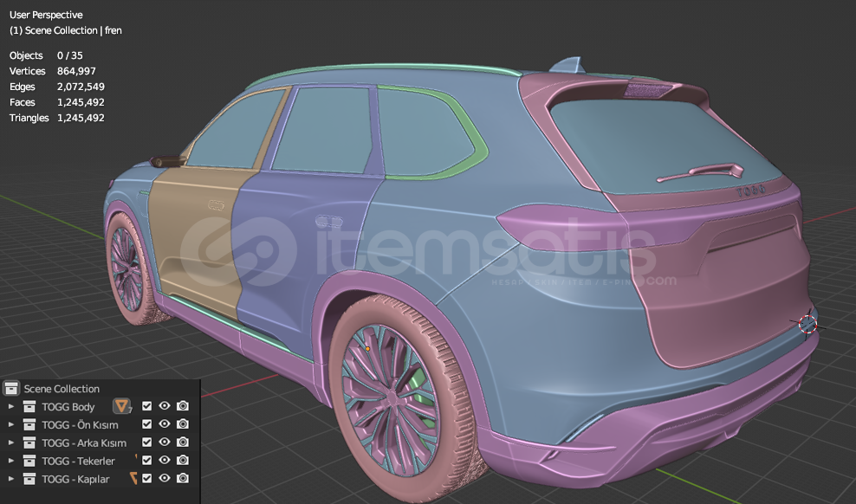
Task: Disable TOGG - Arka Kısım render camera icon
Action: click(x=183, y=442)
